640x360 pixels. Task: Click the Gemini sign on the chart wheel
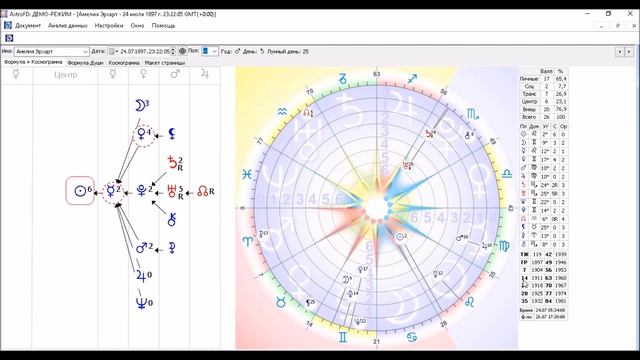[x=343, y=337]
